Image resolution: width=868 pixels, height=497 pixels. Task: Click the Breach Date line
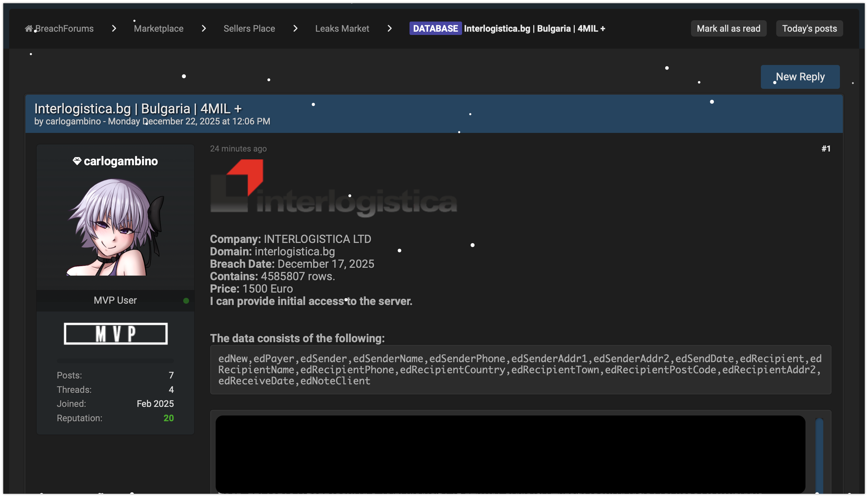coord(292,264)
